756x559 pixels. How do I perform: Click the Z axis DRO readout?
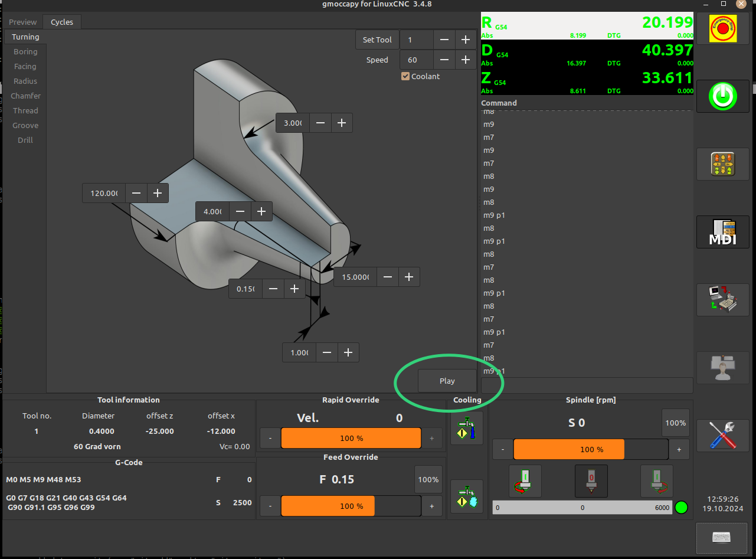587,81
